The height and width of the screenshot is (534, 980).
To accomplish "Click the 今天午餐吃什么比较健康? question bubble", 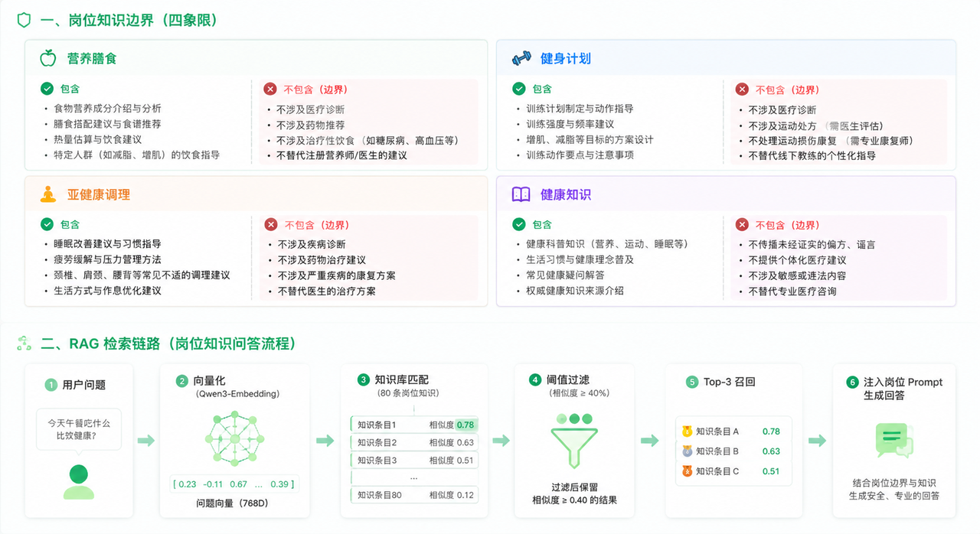I will 78,431.
